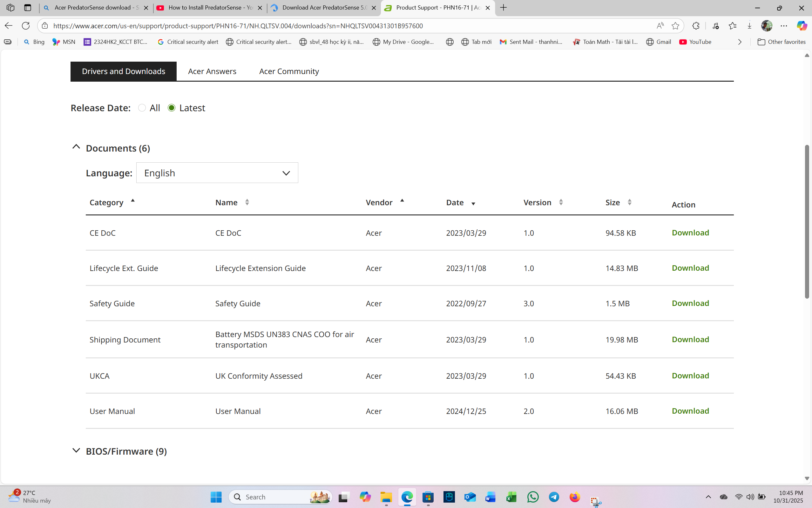Download the Safety Guide document
The height and width of the screenshot is (508, 812).
coord(690,303)
